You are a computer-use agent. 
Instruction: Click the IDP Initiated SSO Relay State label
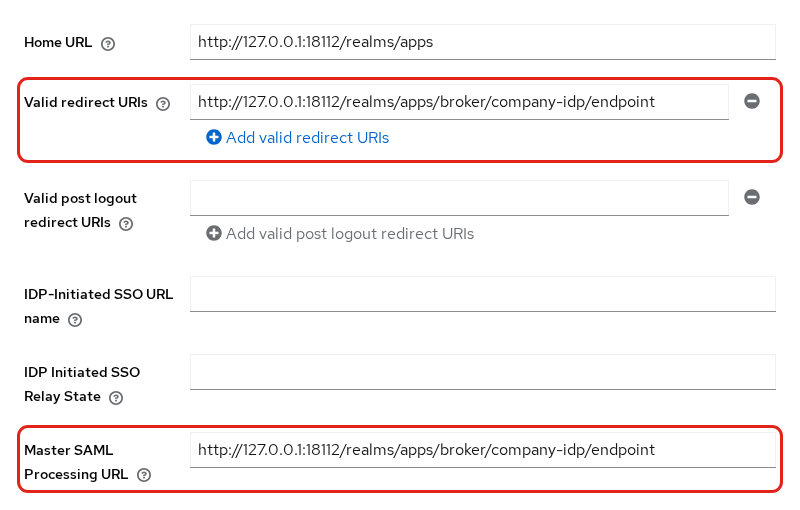click(82, 384)
